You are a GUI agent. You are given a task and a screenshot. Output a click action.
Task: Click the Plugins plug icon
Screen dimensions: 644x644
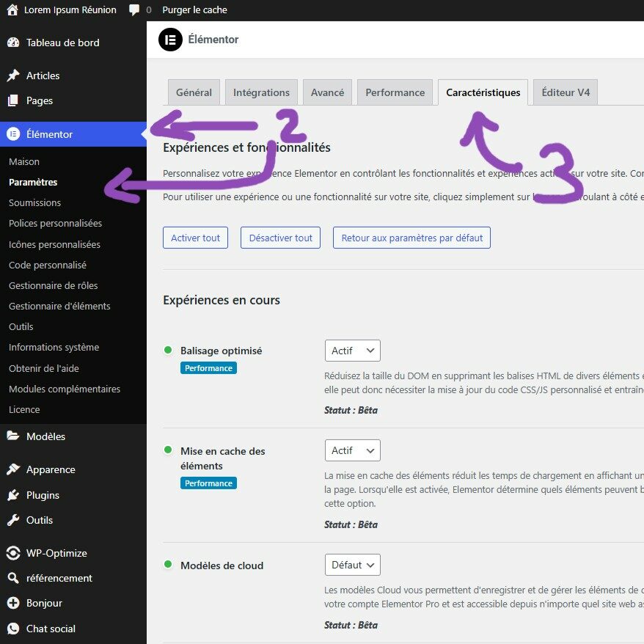[x=13, y=495]
